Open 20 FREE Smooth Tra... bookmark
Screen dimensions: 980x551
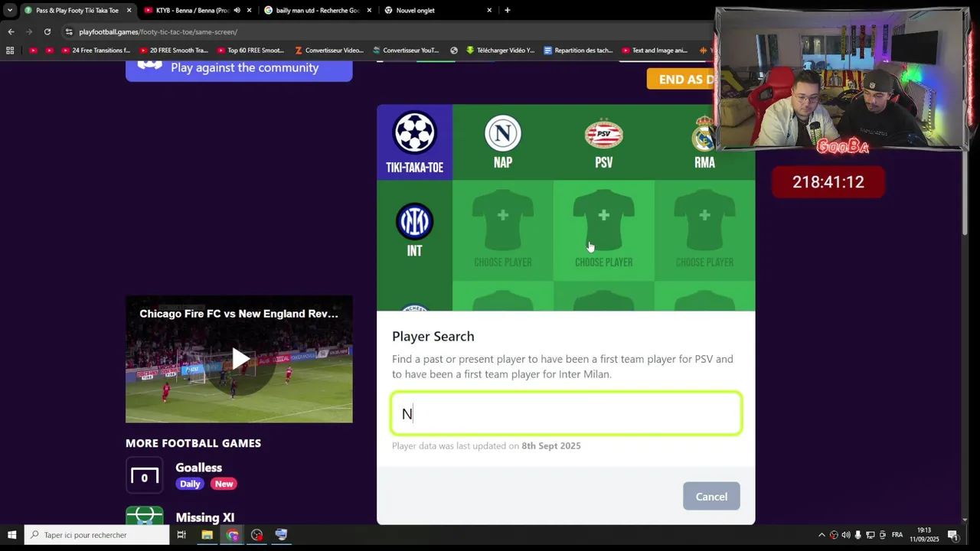point(174,51)
